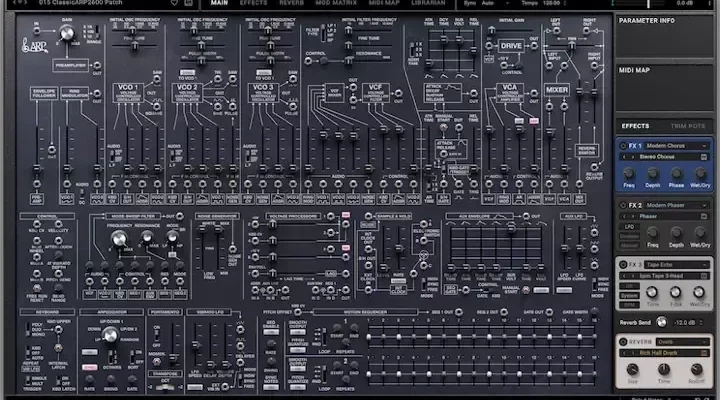Toggle the arpeggiator octaves switch
This screenshot has width=720, height=400.
coord(112,357)
